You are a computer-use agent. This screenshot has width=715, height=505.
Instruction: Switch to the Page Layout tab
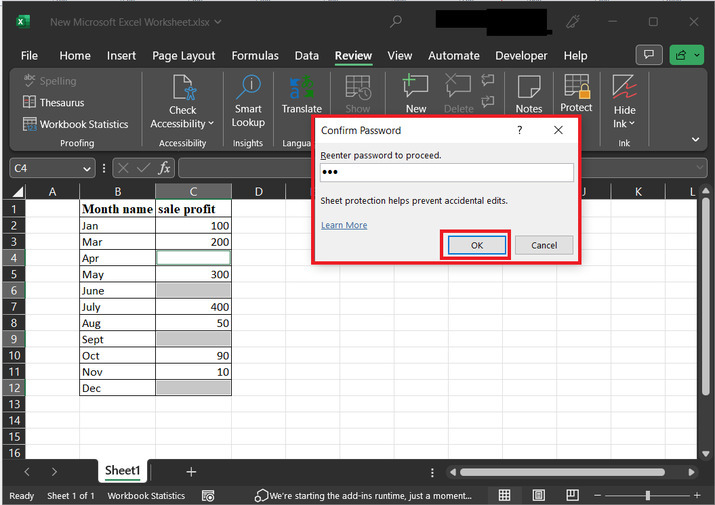[x=184, y=56]
